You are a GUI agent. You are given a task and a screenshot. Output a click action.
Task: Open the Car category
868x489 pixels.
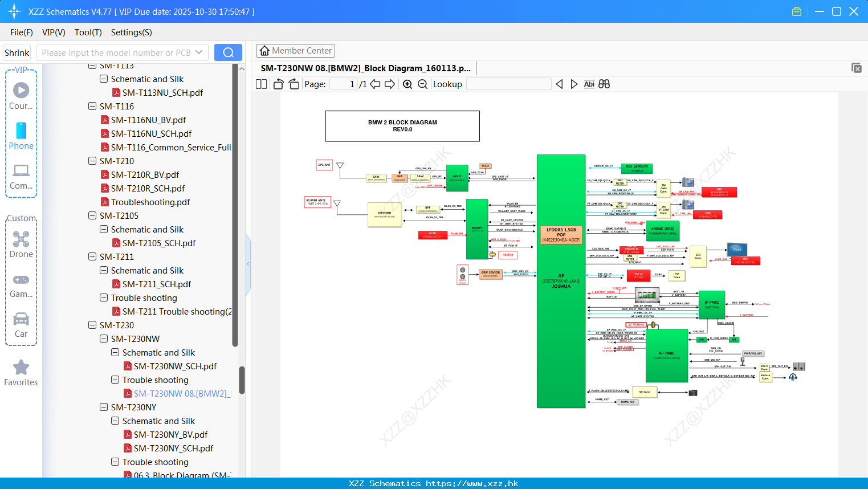[21, 325]
